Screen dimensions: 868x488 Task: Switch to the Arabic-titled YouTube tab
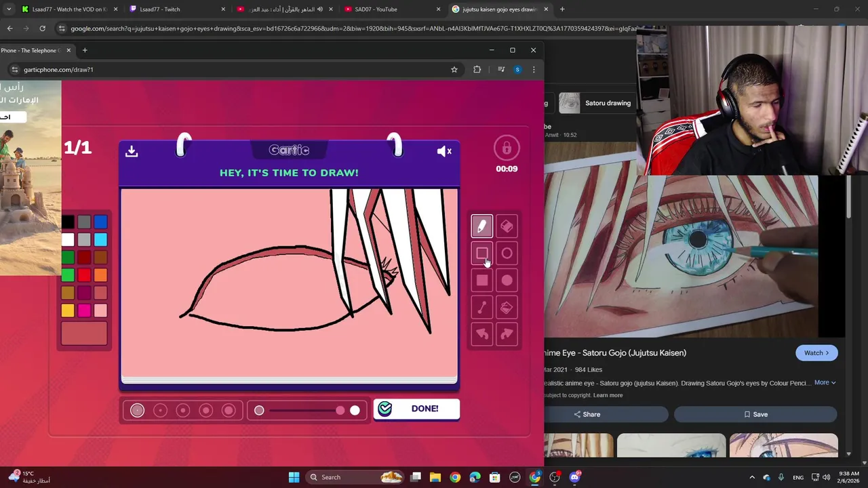click(284, 9)
